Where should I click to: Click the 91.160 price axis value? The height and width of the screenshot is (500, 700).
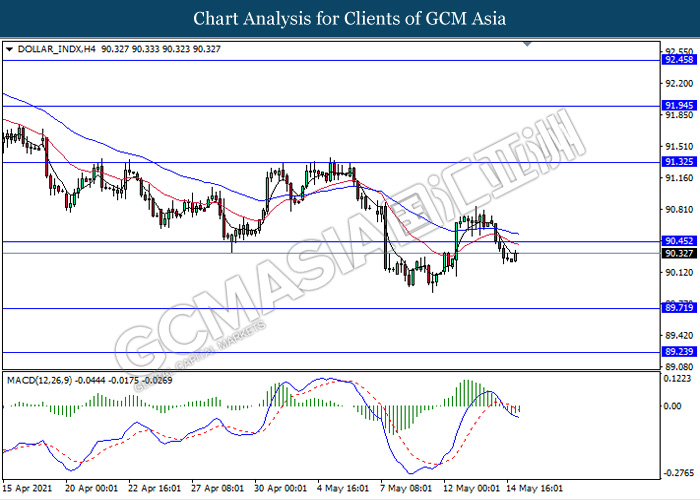679,178
